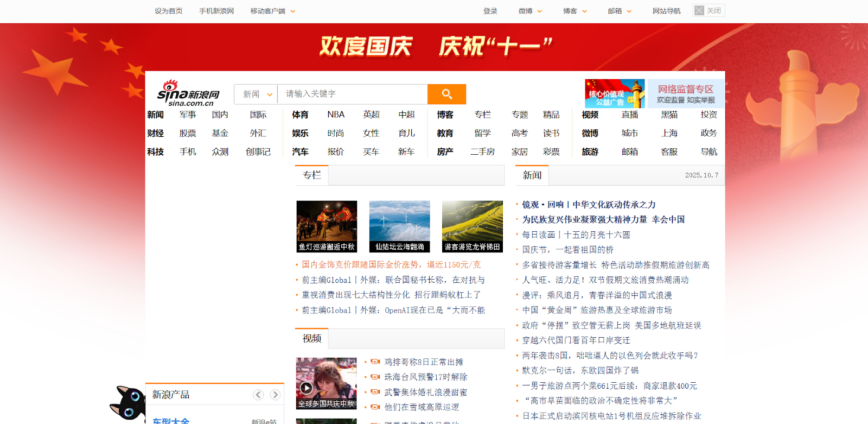Open headline 国庆节，一起看祖国的桥
The height and width of the screenshot is (424, 868).
(567, 250)
